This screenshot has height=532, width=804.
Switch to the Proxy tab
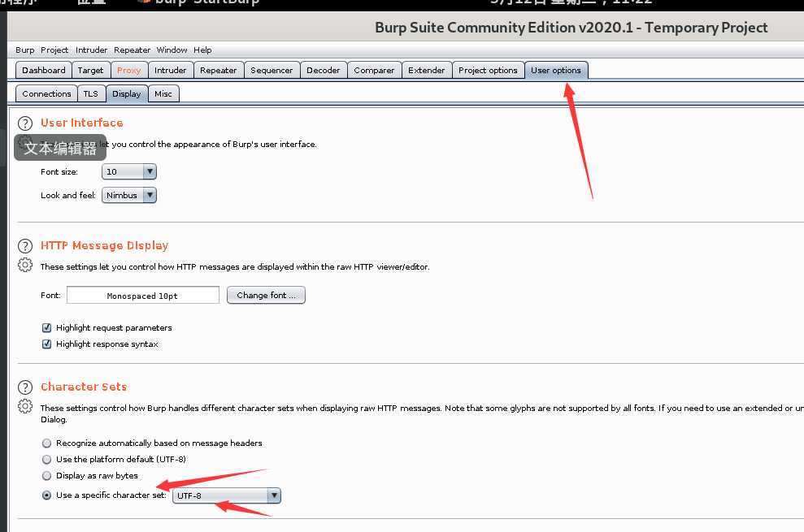128,70
